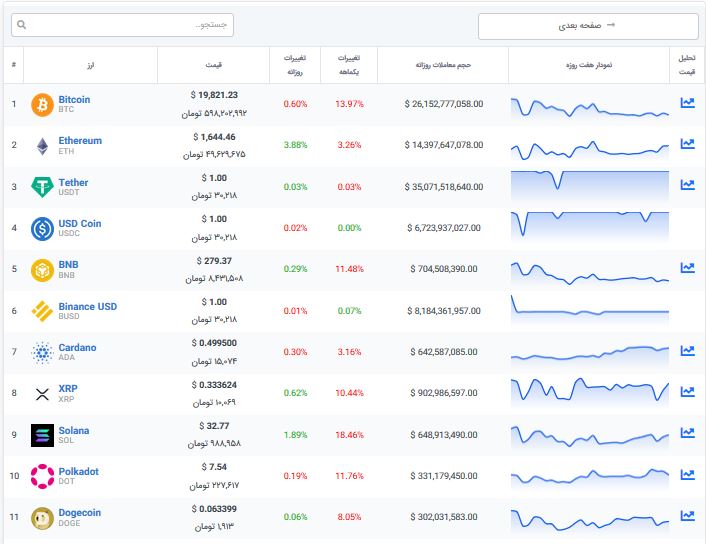Image resolution: width=706 pixels, height=544 pixels.
Task: Open price analysis chart icon for Polkadot
Action: (x=687, y=474)
